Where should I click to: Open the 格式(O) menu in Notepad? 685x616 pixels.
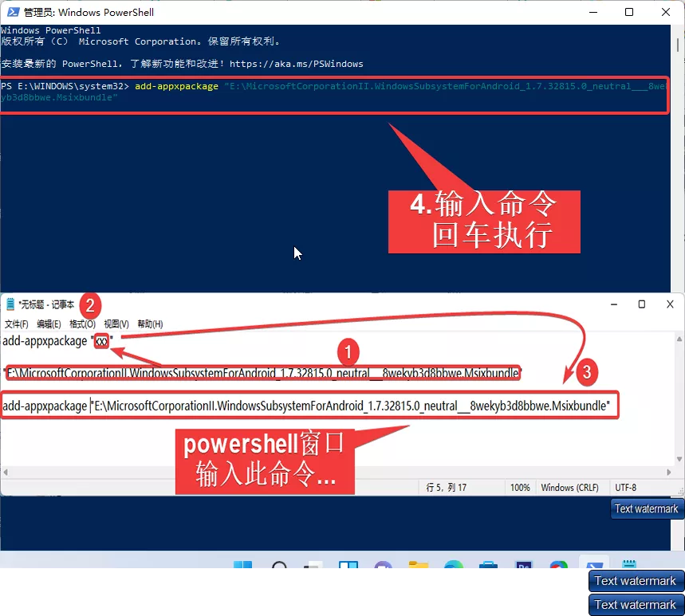tap(83, 324)
